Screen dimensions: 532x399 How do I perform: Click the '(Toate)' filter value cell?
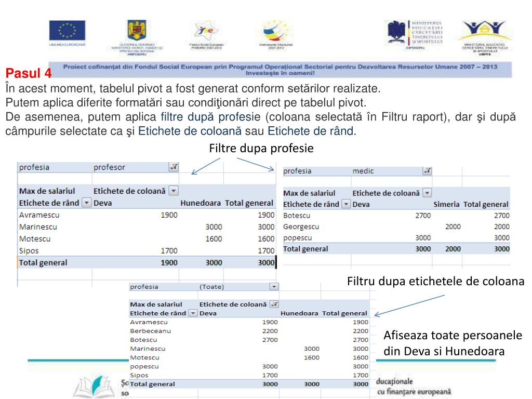point(212,287)
